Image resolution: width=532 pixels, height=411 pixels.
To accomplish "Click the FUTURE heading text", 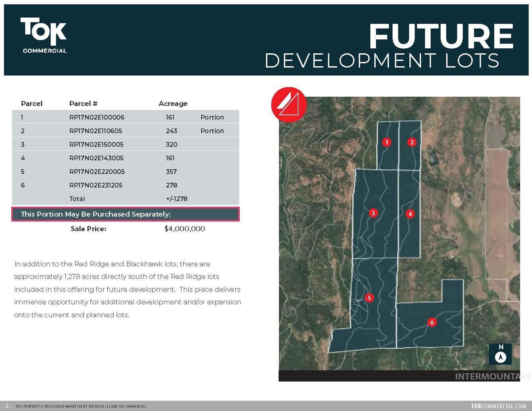I will (441, 37).
